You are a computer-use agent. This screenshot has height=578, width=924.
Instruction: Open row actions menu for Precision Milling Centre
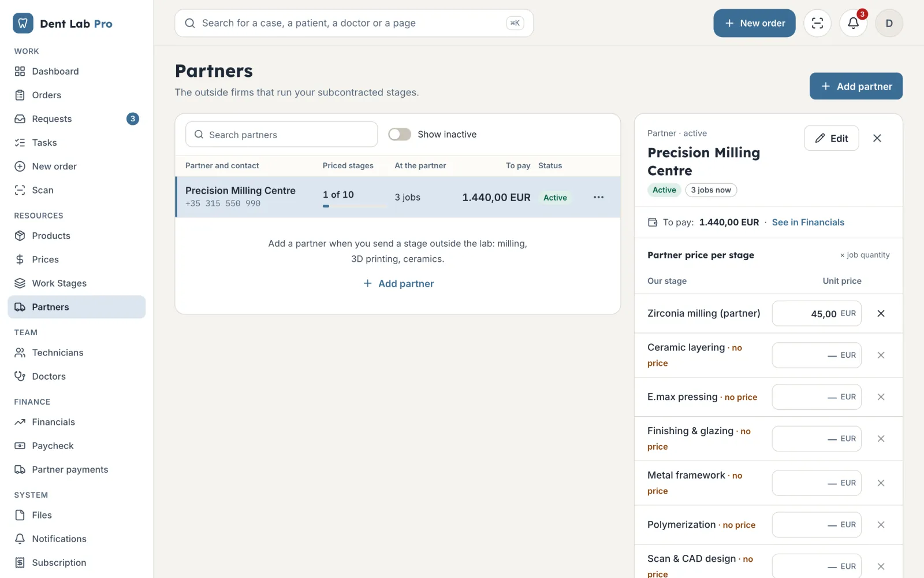pyautogui.click(x=598, y=197)
